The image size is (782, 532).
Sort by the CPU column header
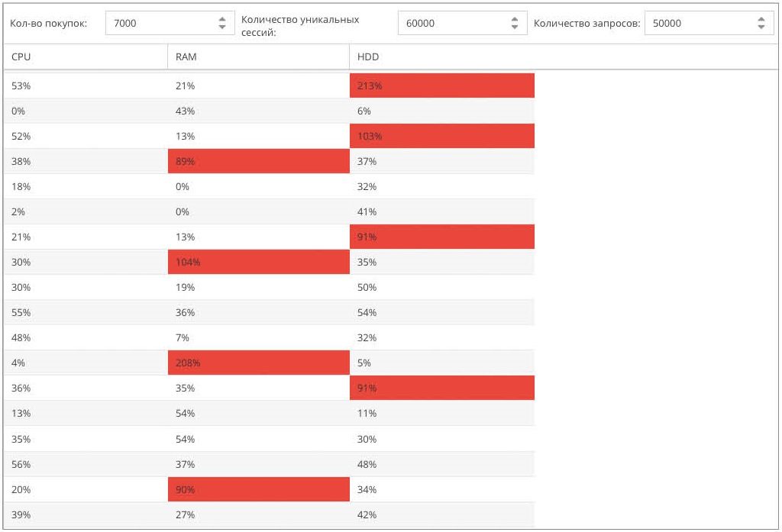coord(84,56)
